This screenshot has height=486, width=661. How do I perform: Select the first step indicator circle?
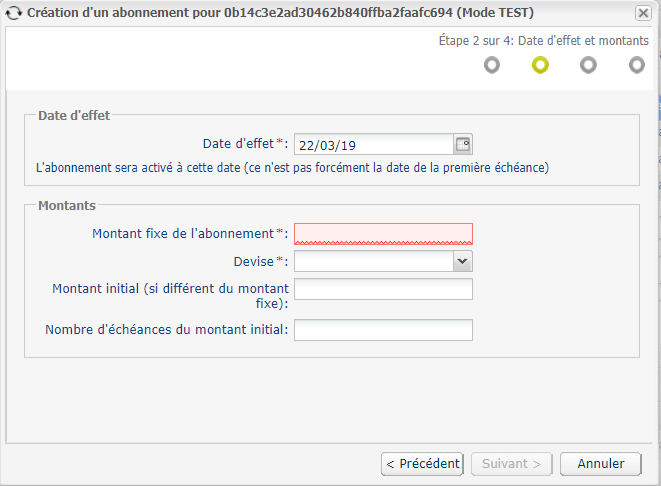click(x=492, y=65)
